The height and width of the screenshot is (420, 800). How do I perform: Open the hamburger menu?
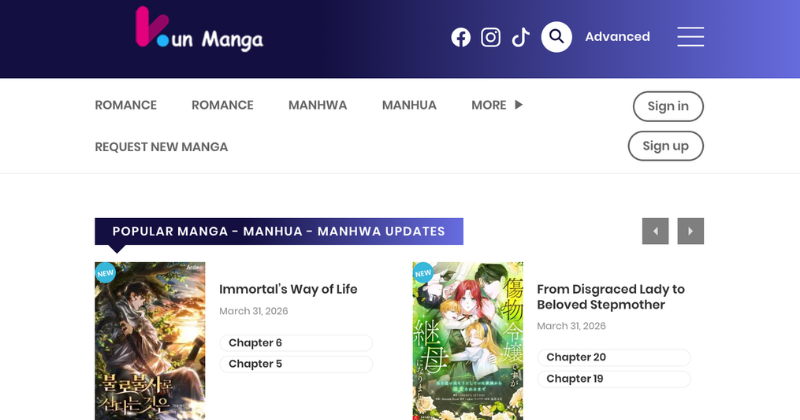(x=691, y=37)
